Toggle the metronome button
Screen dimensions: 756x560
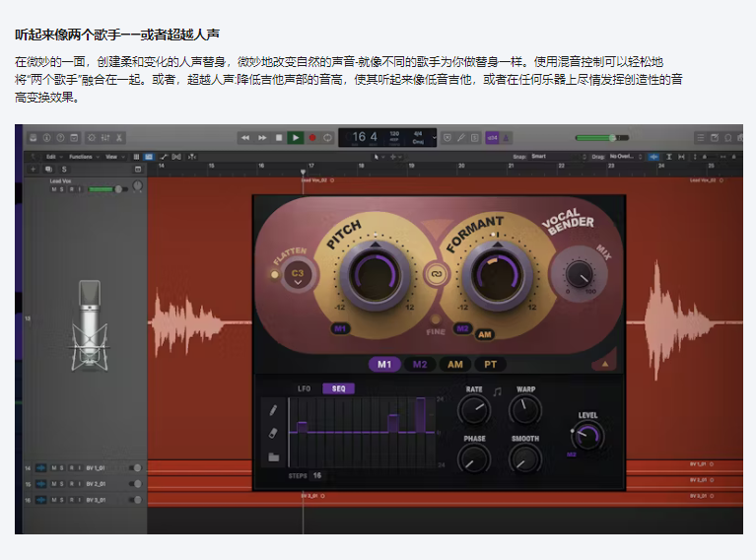(x=506, y=138)
